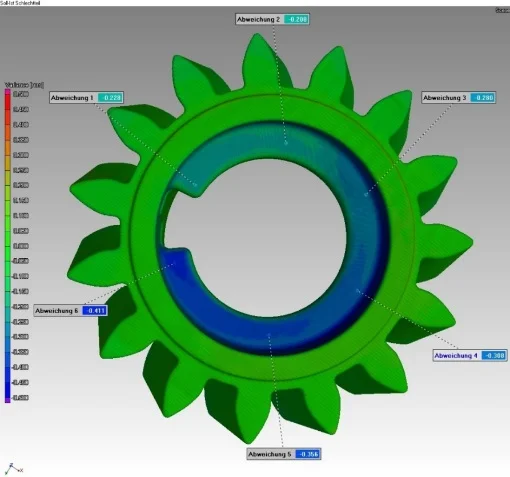510x477 pixels.
Task: Click the purple bottom cap of color scale
Action: point(8,400)
